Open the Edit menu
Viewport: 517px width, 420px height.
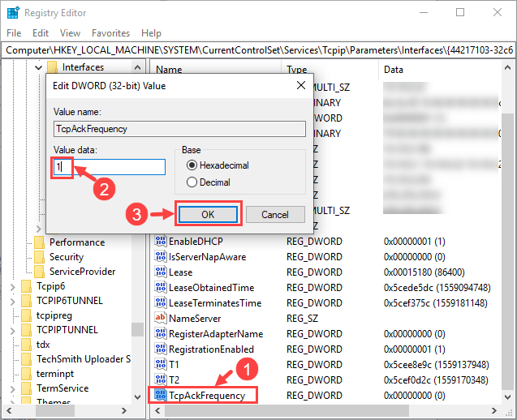[x=41, y=33]
